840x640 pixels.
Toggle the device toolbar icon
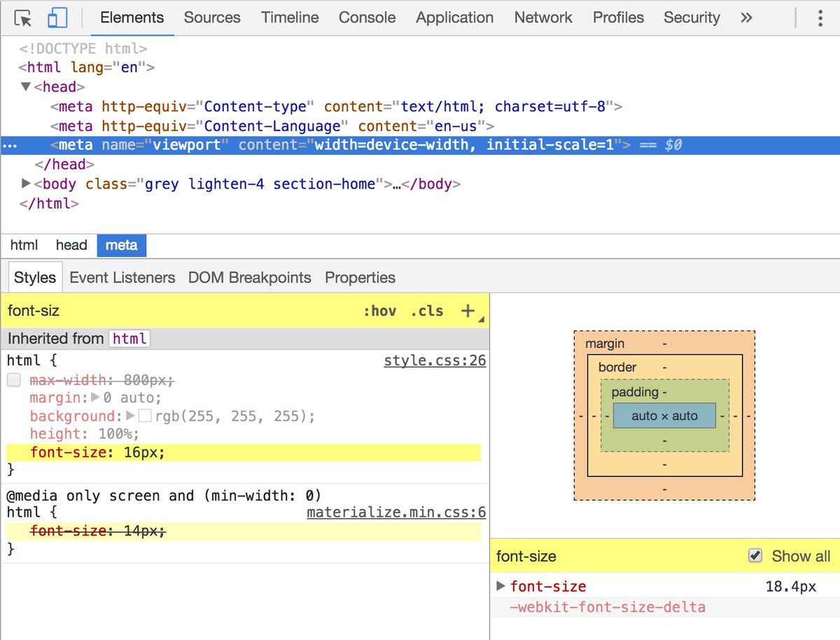57,18
